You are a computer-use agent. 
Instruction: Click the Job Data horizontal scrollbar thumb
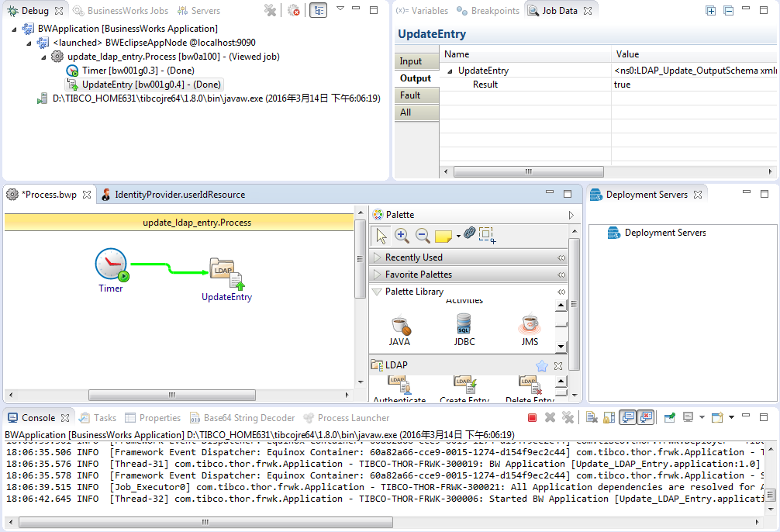click(529, 171)
